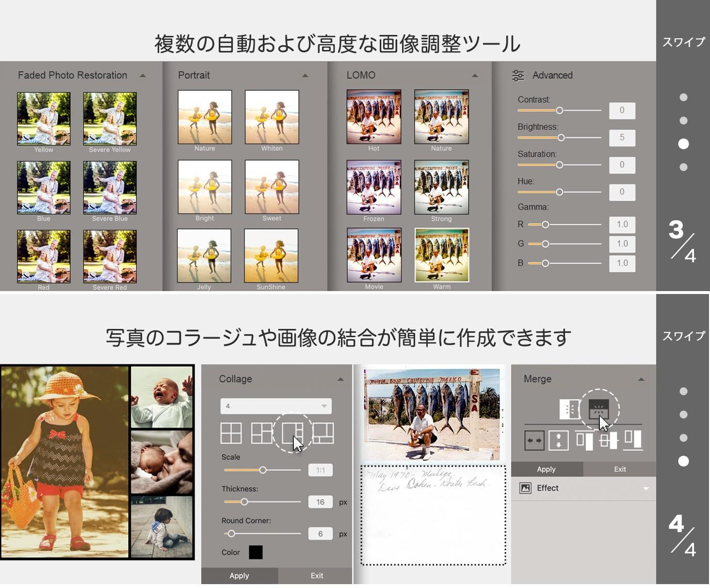Expand the Effect section arrow
The height and width of the screenshot is (588, 710).
click(x=646, y=489)
